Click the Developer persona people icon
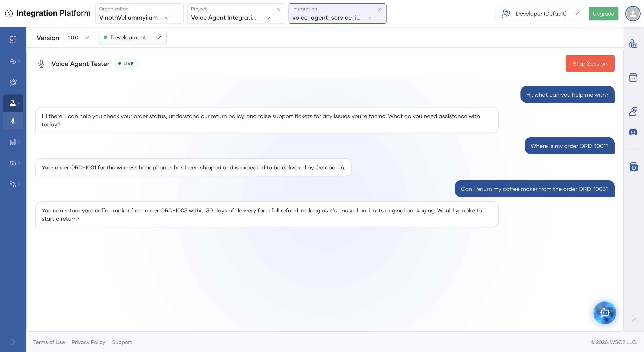Image resolution: width=644 pixels, height=352 pixels. (x=506, y=13)
